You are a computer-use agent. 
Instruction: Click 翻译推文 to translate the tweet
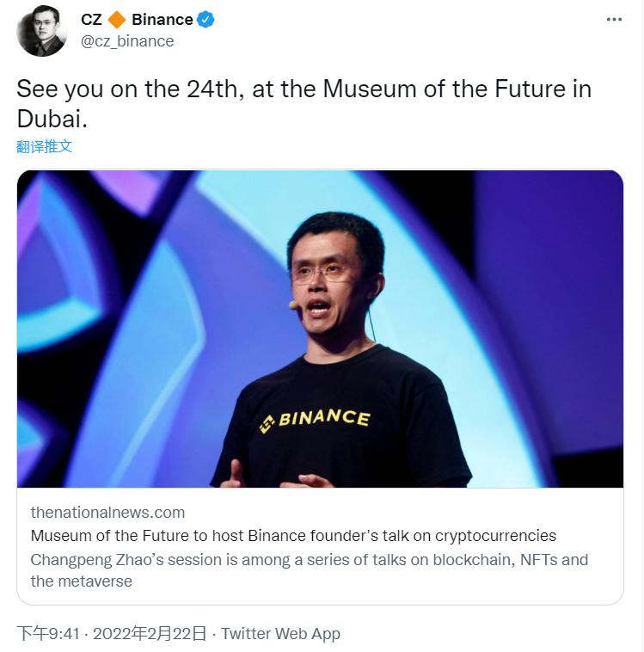click(x=45, y=146)
